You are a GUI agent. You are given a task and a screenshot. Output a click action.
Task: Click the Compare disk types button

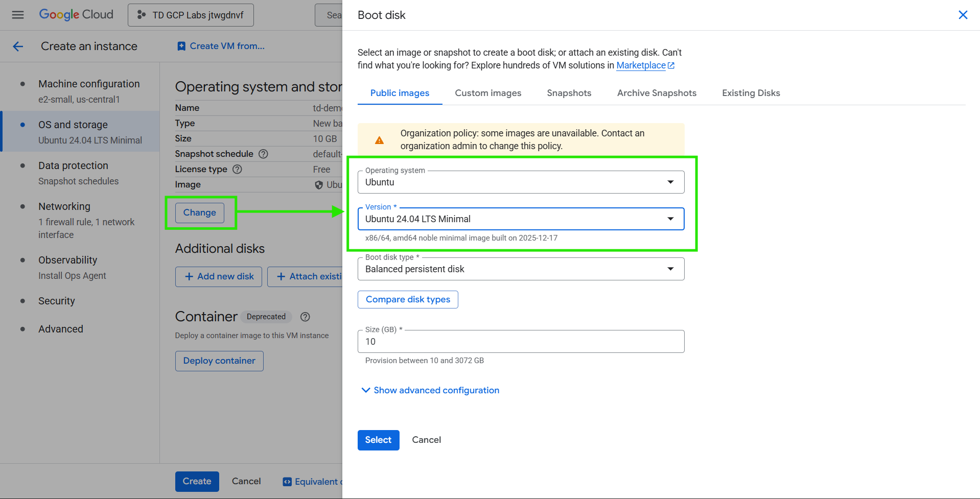pos(408,299)
